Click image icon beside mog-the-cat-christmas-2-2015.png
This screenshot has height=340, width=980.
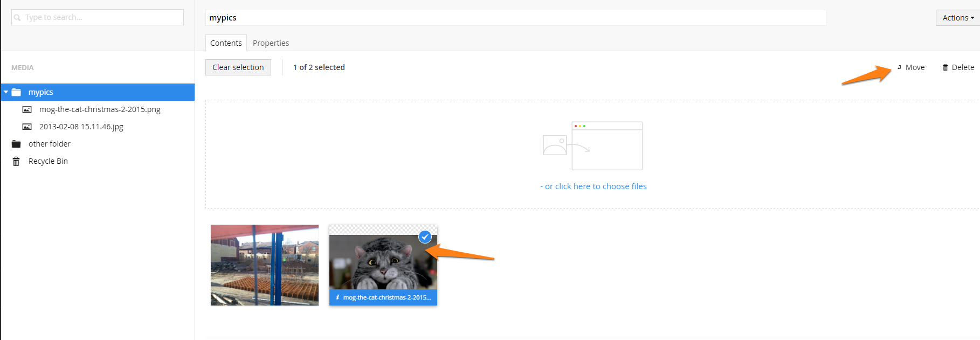coord(26,109)
